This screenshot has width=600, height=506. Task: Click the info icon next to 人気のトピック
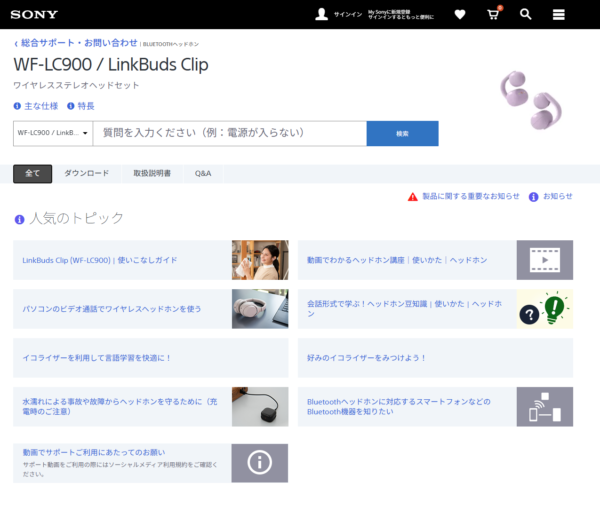tap(20, 219)
